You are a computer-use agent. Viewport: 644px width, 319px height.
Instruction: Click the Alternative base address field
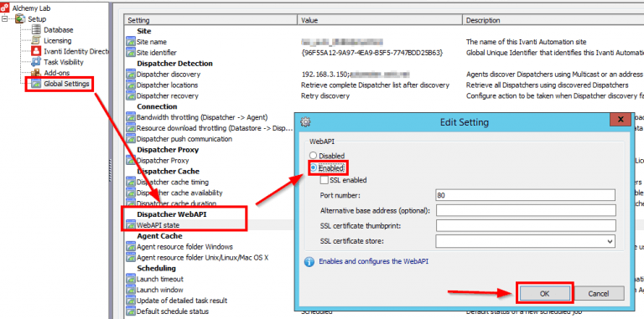(x=526, y=210)
